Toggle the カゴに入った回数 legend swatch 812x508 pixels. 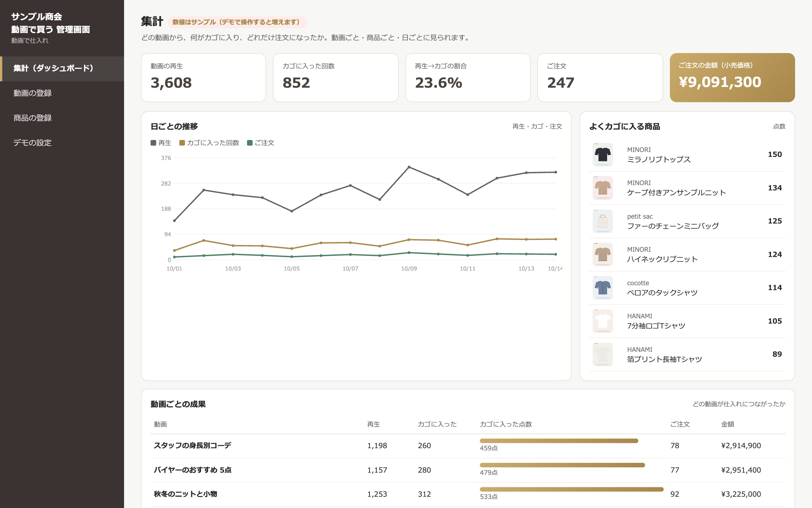[x=182, y=143]
